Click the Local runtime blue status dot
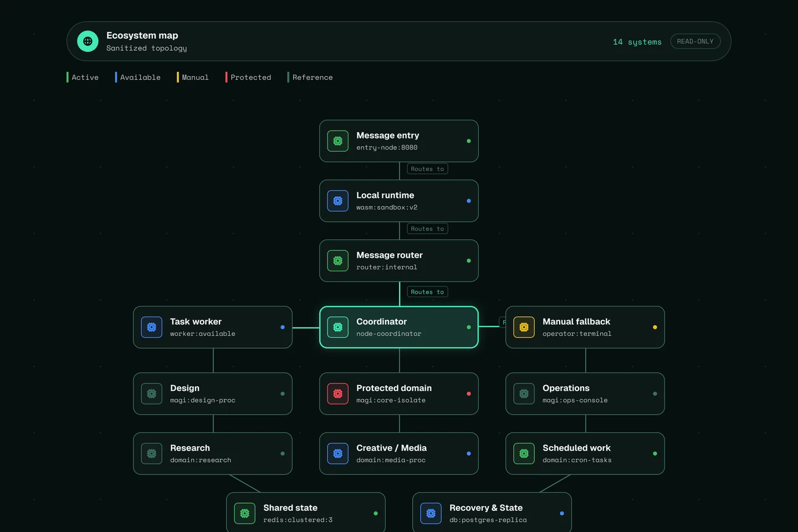The width and height of the screenshot is (798, 532). (x=469, y=201)
